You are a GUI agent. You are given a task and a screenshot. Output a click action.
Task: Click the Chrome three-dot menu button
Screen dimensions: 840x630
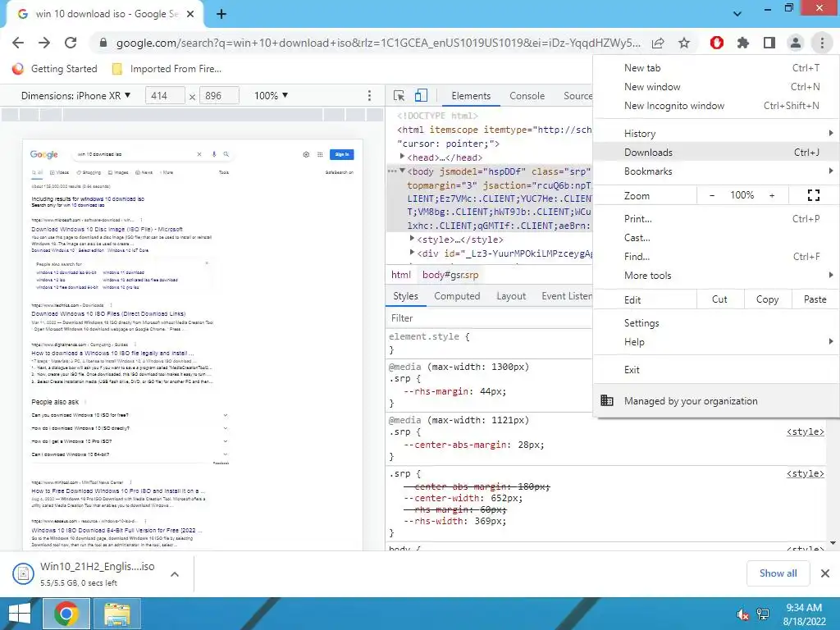pyautogui.click(x=822, y=43)
